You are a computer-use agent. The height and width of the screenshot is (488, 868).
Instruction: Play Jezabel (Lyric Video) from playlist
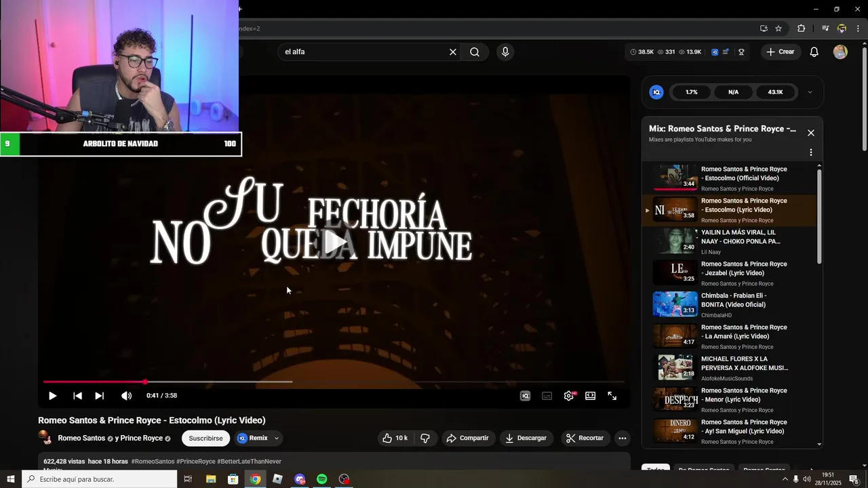point(730,273)
